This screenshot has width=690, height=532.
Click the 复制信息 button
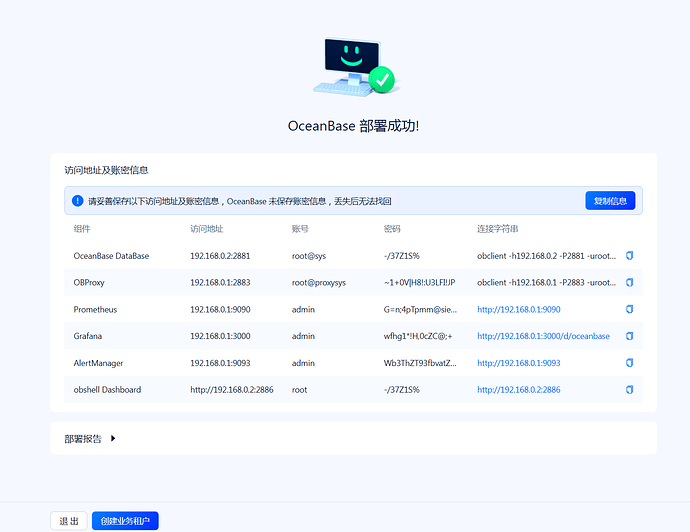tap(610, 201)
